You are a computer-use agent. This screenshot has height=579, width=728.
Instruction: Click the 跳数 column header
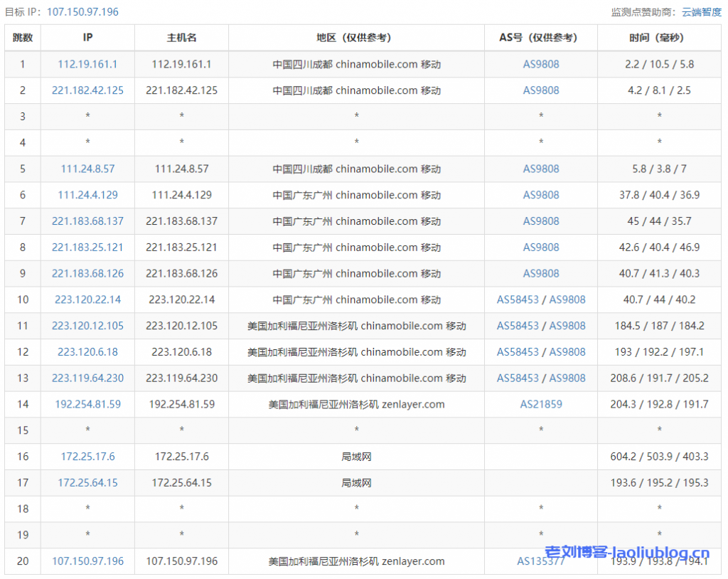click(23, 38)
